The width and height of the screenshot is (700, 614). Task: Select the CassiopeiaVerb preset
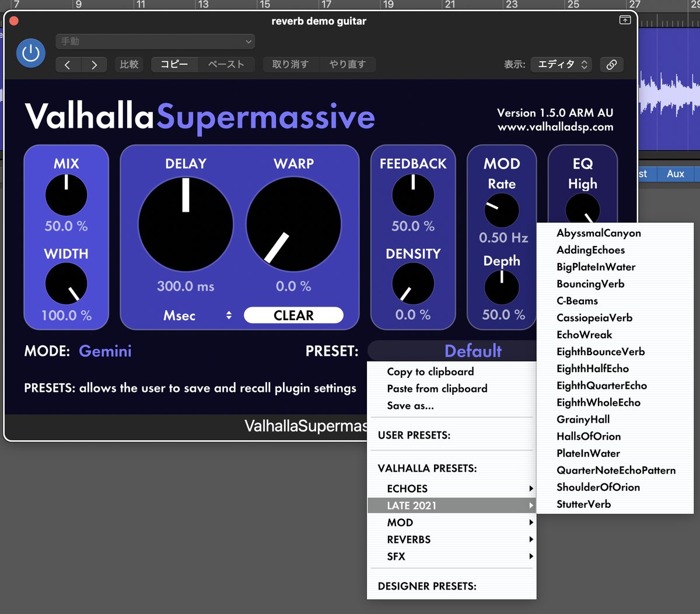tap(615, 317)
